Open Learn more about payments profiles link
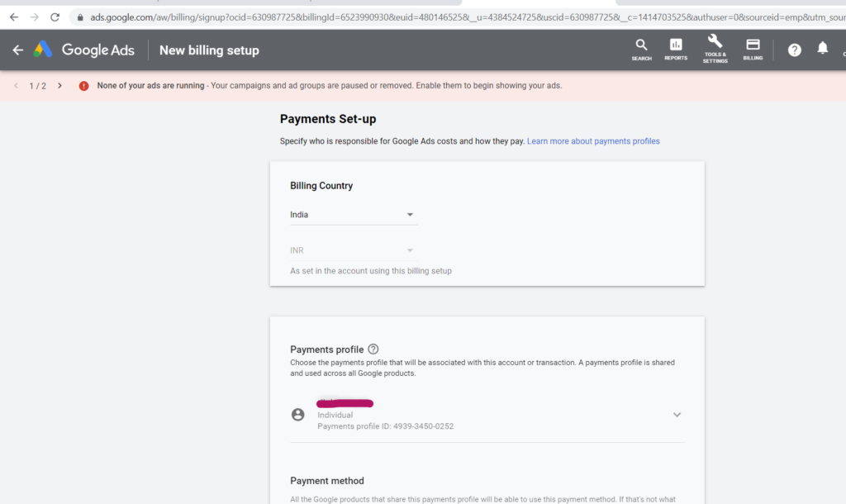 pyautogui.click(x=593, y=141)
